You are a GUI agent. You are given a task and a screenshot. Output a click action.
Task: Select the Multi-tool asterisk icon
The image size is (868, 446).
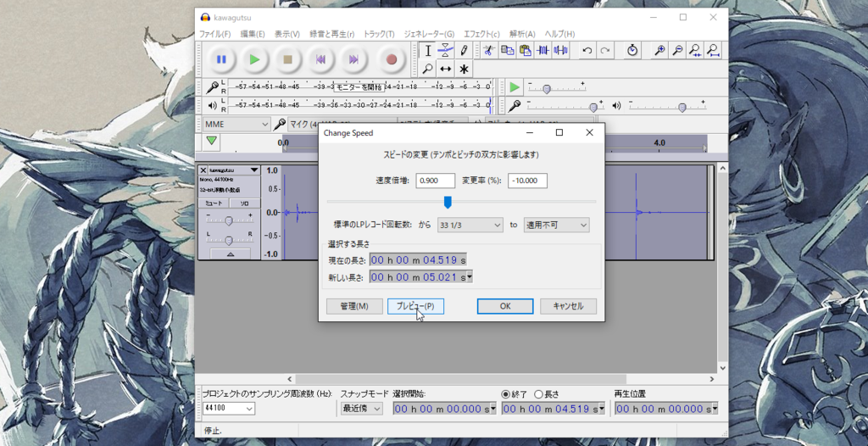[464, 69]
